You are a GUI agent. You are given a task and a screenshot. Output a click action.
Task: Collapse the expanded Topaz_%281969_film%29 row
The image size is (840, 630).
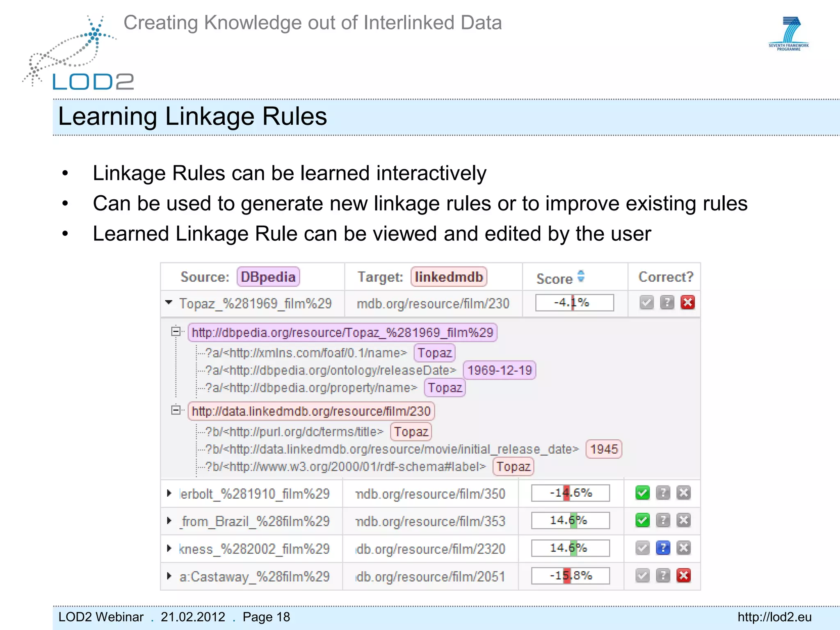(169, 302)
